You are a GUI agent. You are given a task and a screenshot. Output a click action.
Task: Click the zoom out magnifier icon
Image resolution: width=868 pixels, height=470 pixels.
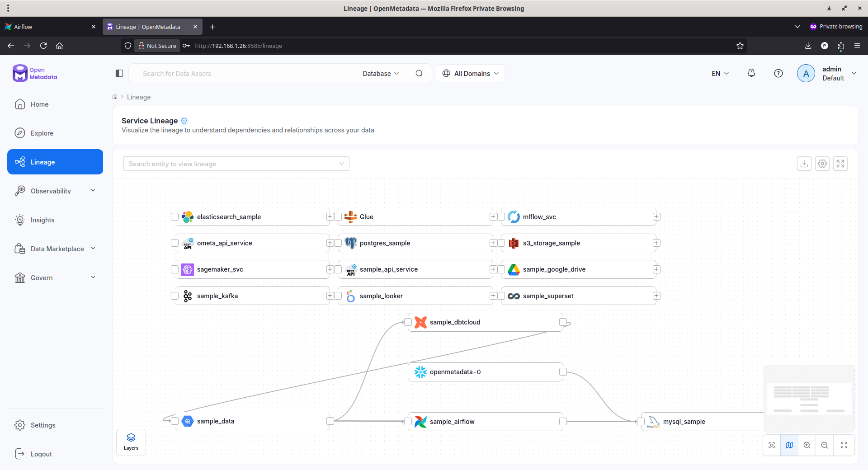pyautogui.click(x=825, y=445)
